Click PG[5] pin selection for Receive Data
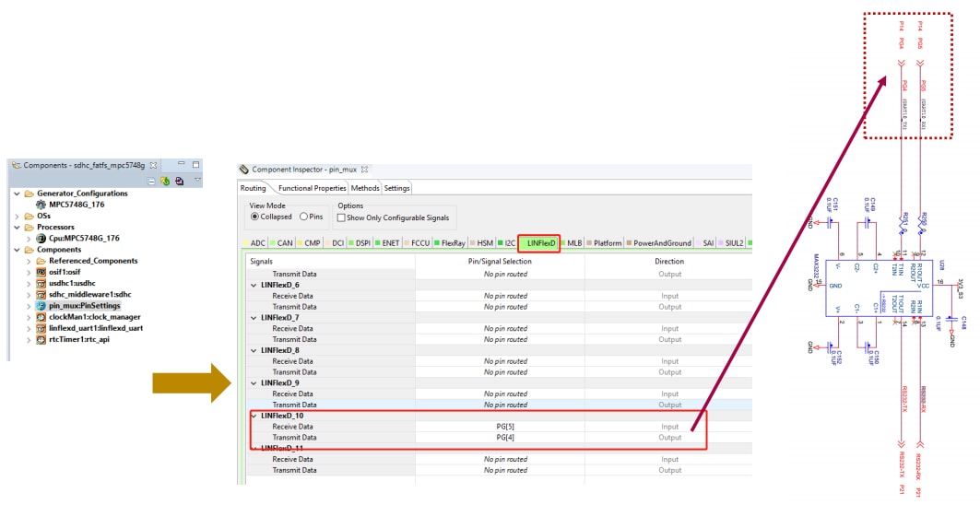The width and height of the screenshot is (980, 505). click(x=505, y=427)
